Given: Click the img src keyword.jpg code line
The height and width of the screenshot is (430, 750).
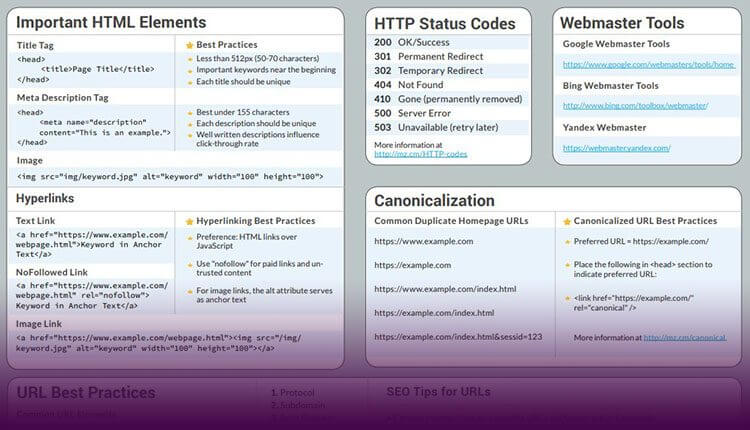Looking at the screenshot, I should pyautogui.click(x=170, y=176).
